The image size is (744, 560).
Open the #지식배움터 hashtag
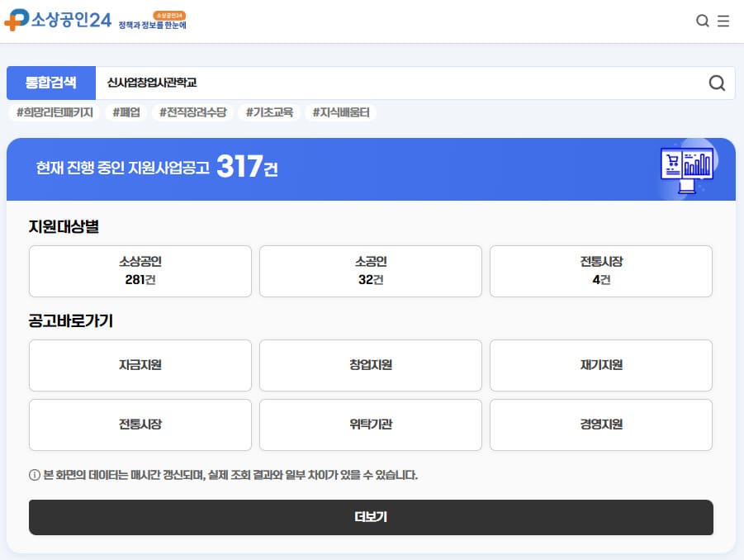pos(340,112)
